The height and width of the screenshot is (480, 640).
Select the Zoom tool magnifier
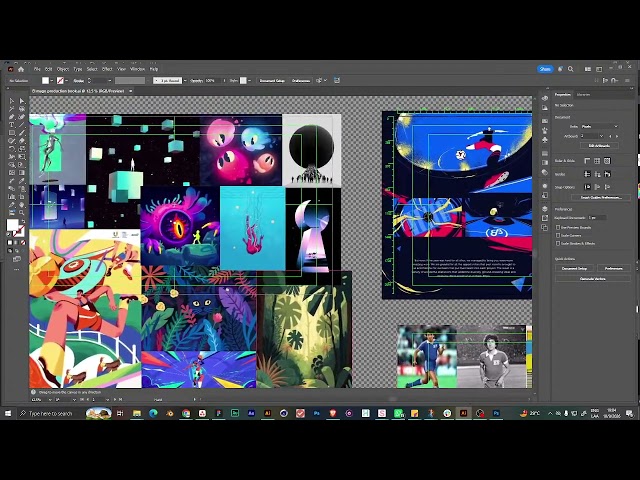(22, 212)
